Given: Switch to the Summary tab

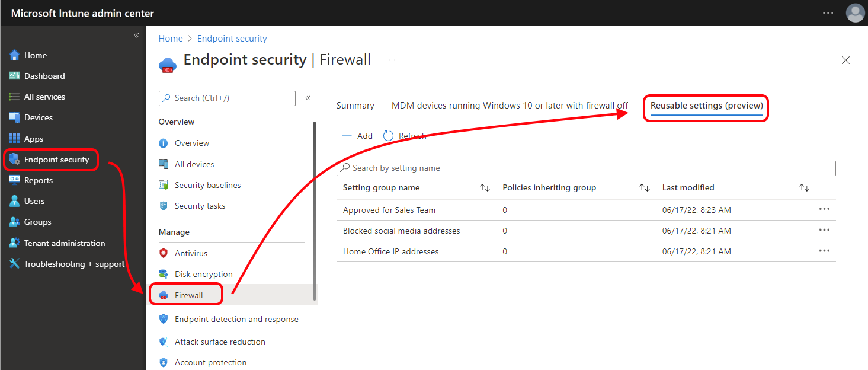Looking at the screenshot, I should pos(354,105).
